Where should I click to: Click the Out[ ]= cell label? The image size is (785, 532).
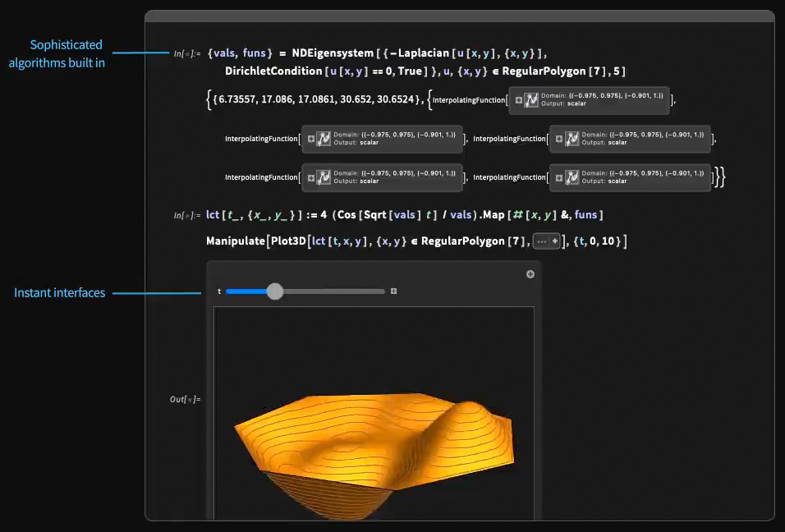pos(185,399)
